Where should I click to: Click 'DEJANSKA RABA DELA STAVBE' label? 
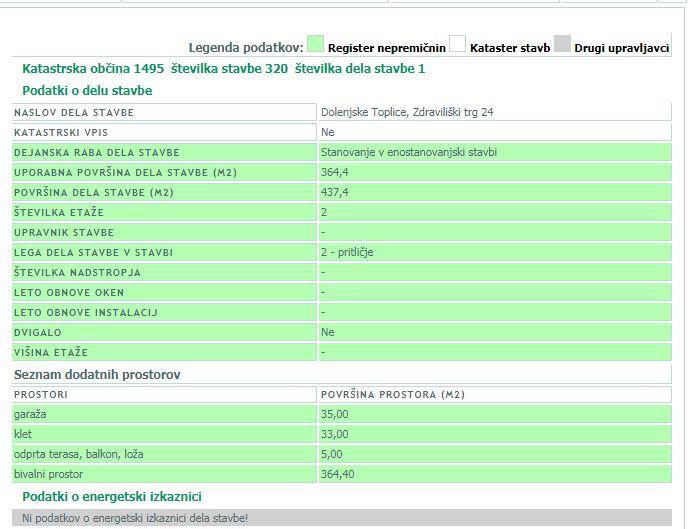tap(97, 153)
